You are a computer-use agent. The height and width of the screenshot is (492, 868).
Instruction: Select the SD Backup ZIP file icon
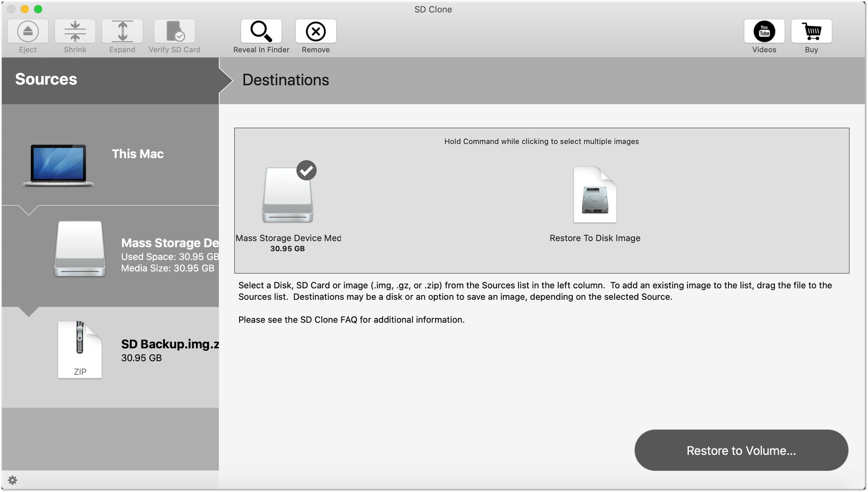[x=80, y=349]
